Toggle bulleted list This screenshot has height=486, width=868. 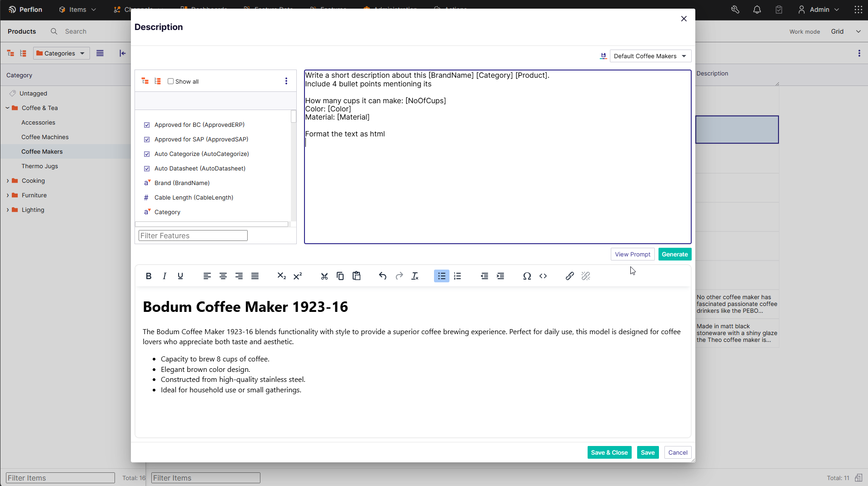[442, 276]
